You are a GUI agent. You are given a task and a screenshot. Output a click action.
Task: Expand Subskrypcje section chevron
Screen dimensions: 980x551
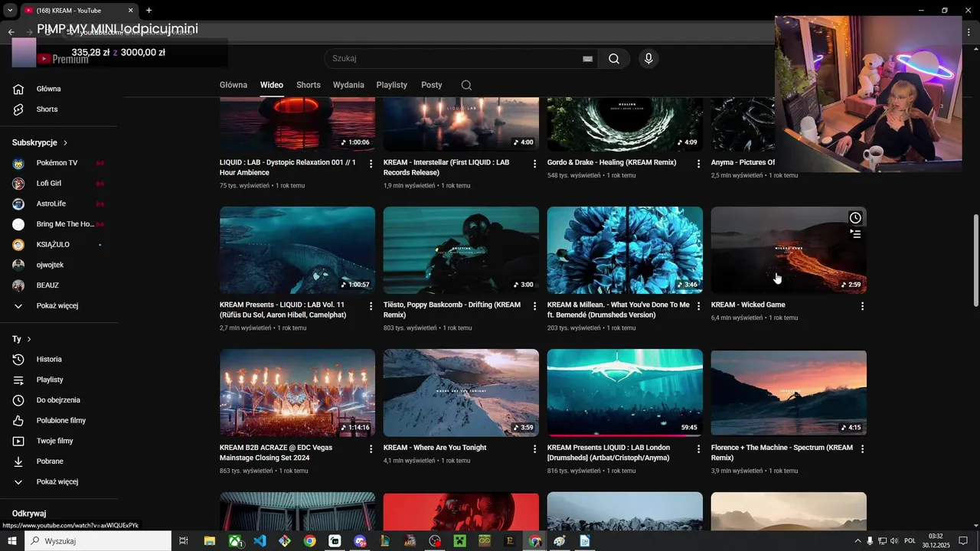(x=65, y=143)
